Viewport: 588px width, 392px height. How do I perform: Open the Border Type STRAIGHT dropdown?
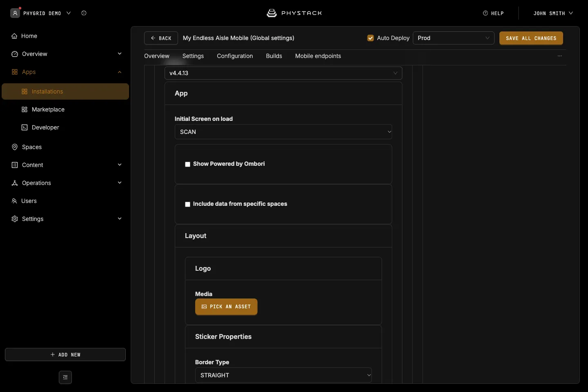(283, 375)
